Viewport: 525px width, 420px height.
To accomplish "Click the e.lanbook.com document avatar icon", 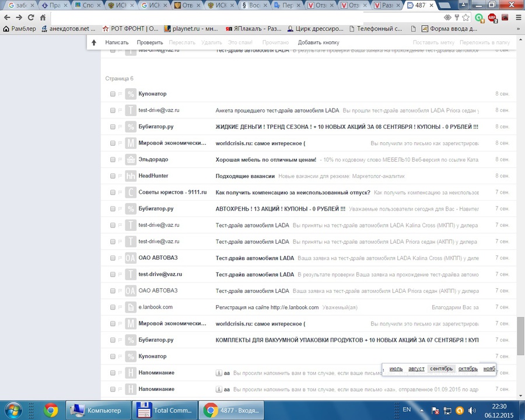I will (130, 307).
